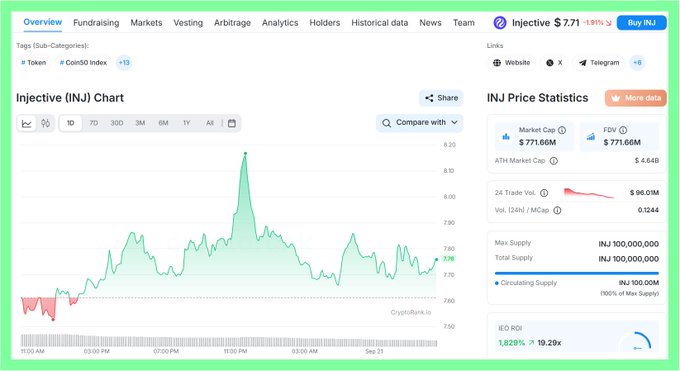Open the Team tab
680x371 pixels.
[464, 23]
